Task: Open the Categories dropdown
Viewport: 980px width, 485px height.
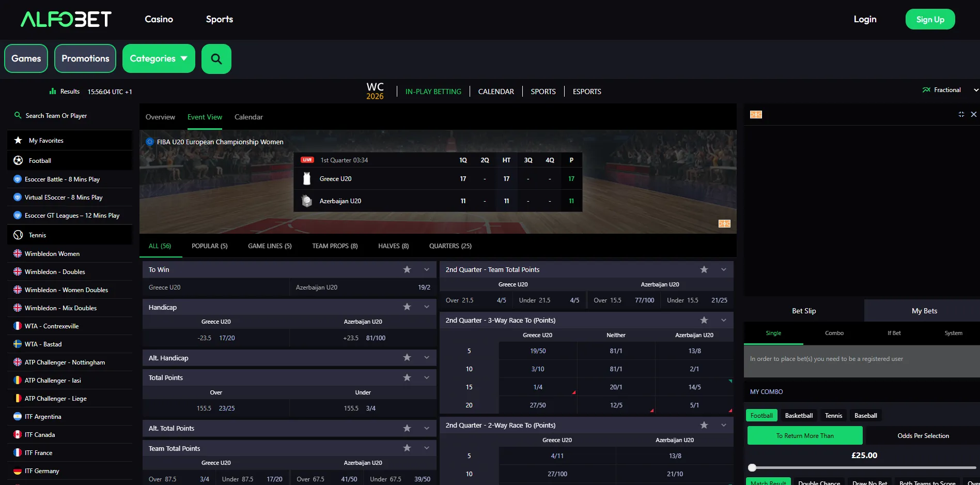Action: (159, 58)
